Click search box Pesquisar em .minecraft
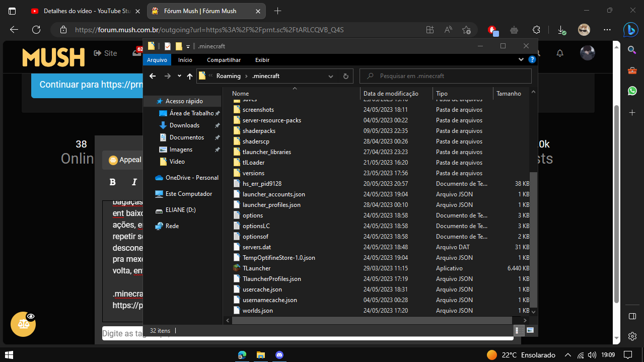The width and height of the screenshot is (644, 362). click(x=446, y=76)
